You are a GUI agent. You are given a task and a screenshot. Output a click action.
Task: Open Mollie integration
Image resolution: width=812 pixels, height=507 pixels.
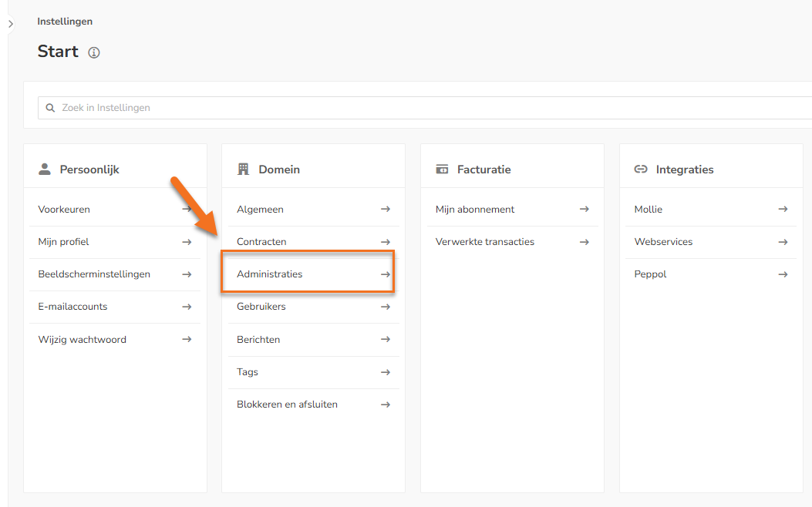pyautogui.click(x=711, y=210)
